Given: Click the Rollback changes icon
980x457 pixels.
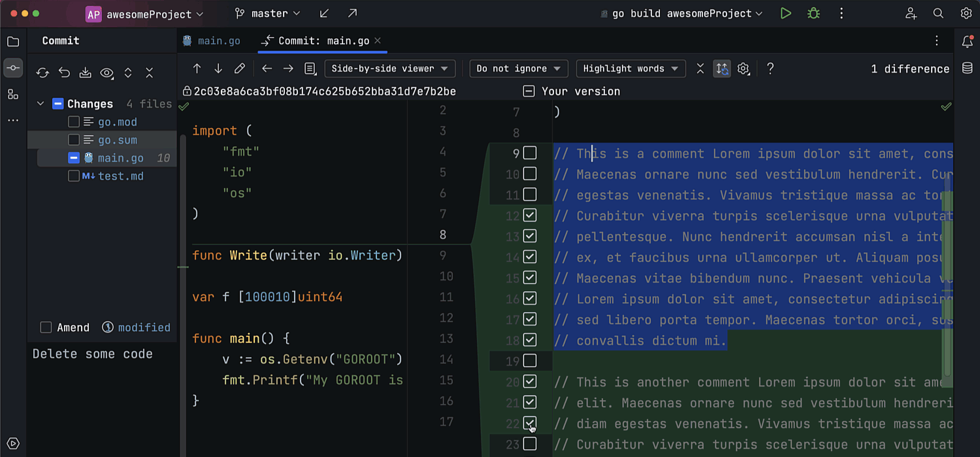Looking at the screenshot, I should point(64,73).
